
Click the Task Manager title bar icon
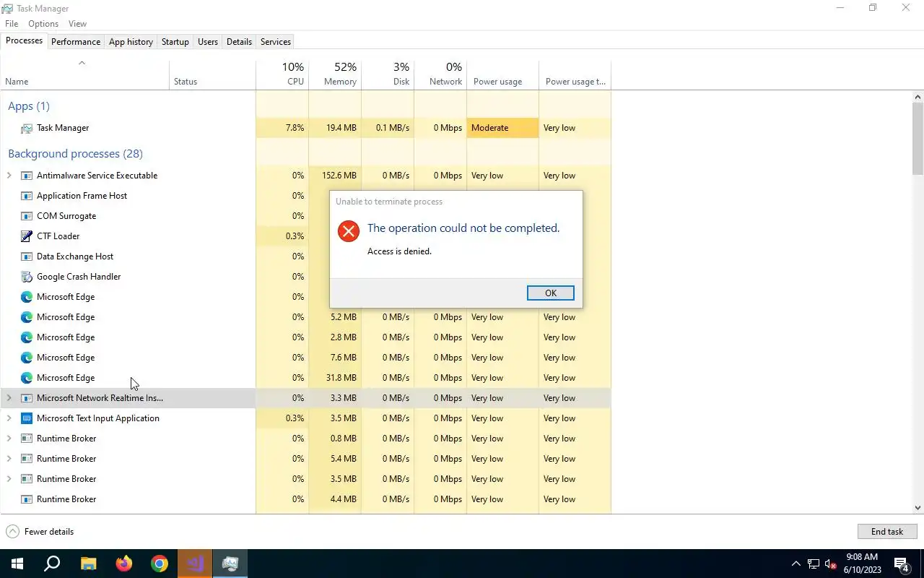tap(7, 8)
